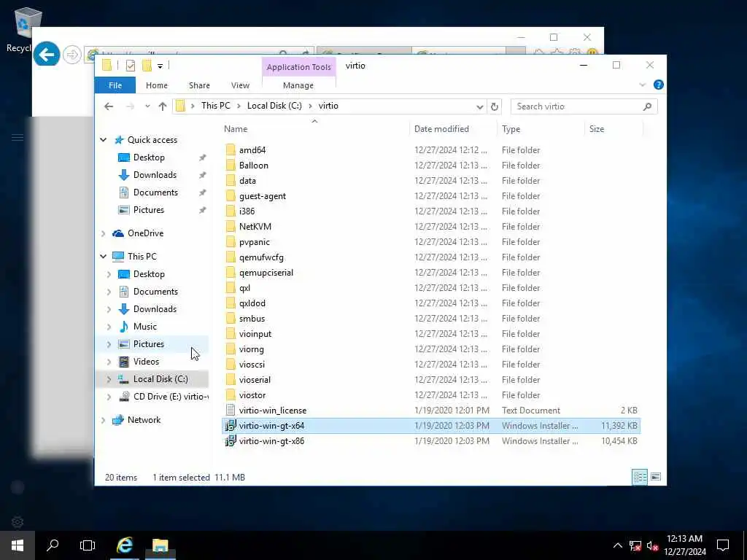Click the Application Tools contextual tab header
Viewport: 747px width, 560px height.
tap(298, 66)
